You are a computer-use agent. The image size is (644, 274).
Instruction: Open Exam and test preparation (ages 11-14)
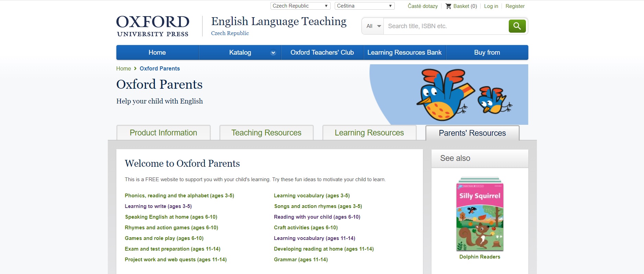[173, 249]
